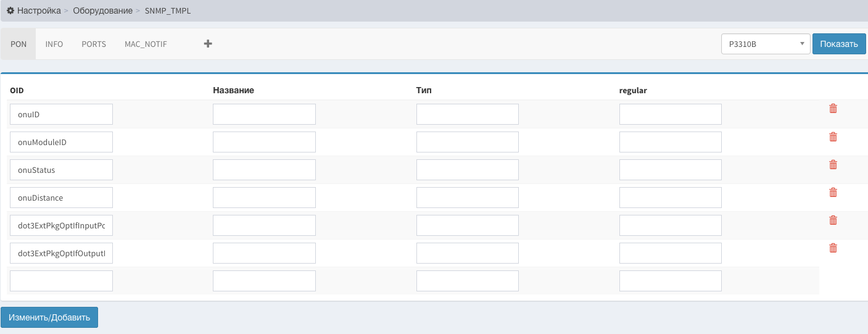Open the P3310B device dropdown
This screenshot has width=868, height=334.
766,44
